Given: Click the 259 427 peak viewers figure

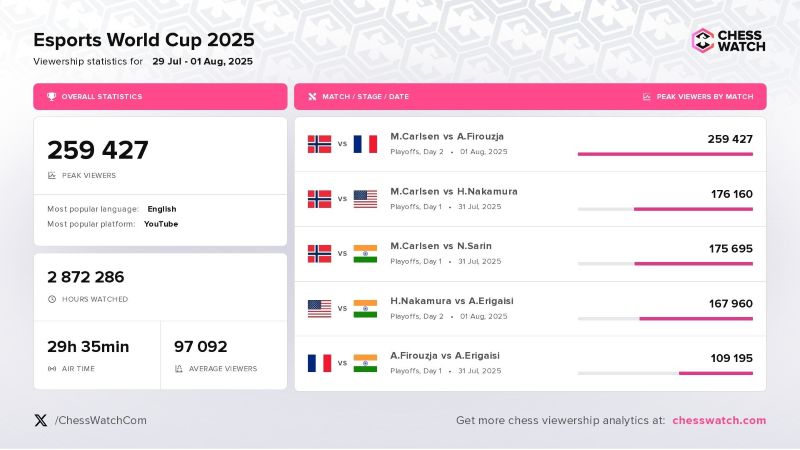Looking at the screenshot, I should 98,150.
